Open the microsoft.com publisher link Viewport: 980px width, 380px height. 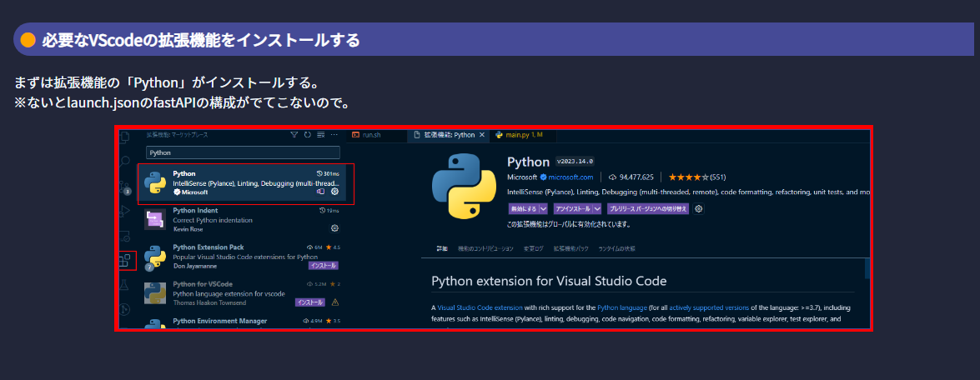click(571, 177)
